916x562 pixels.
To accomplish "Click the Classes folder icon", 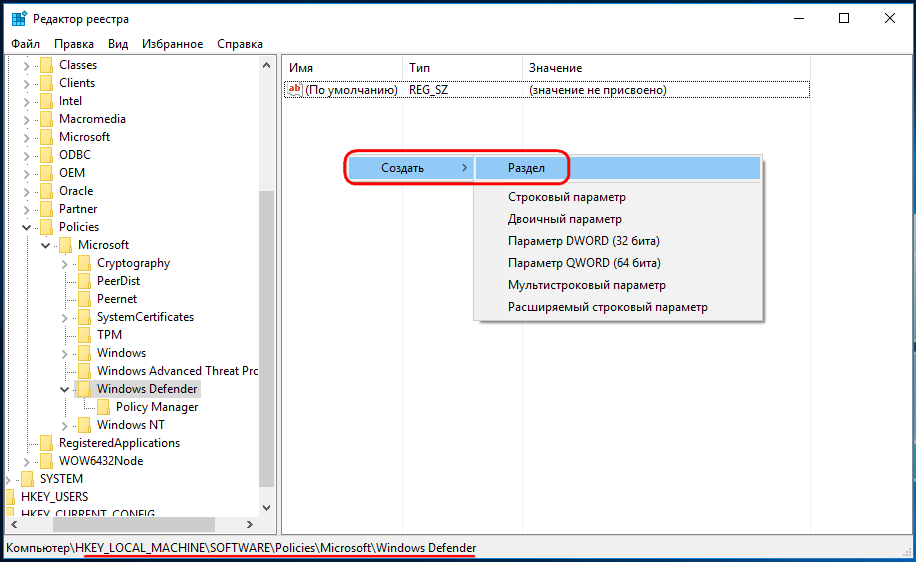I will [x=47, y=65].
